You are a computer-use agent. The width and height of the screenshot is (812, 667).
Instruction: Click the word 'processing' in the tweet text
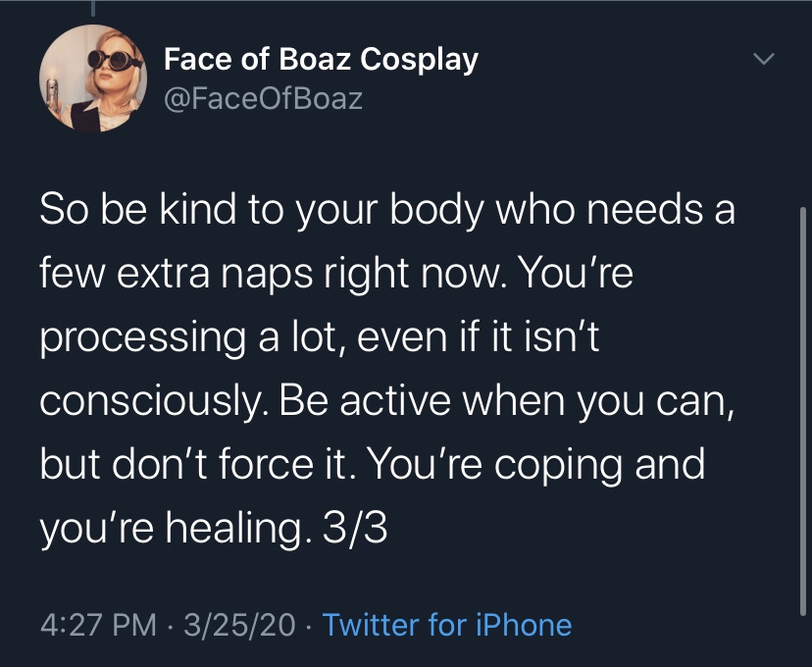(x=142, y=338)
